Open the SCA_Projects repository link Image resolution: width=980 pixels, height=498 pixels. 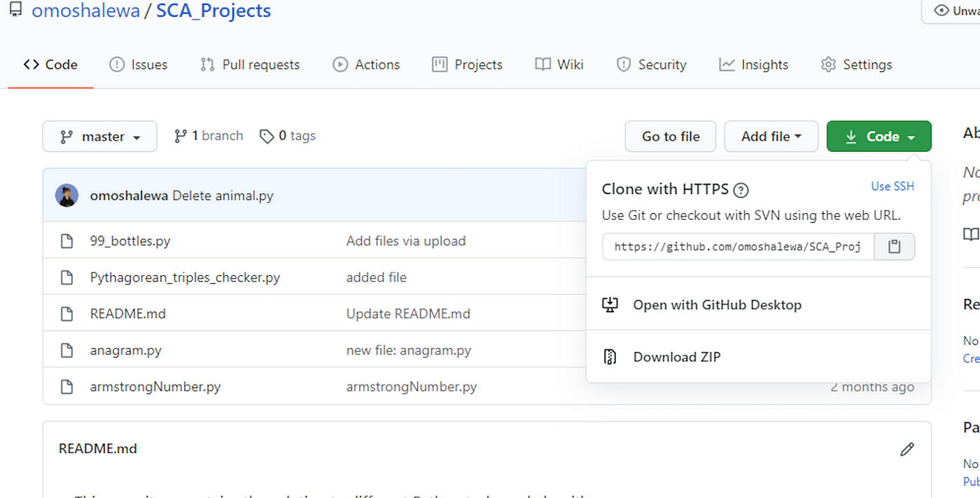213,11
